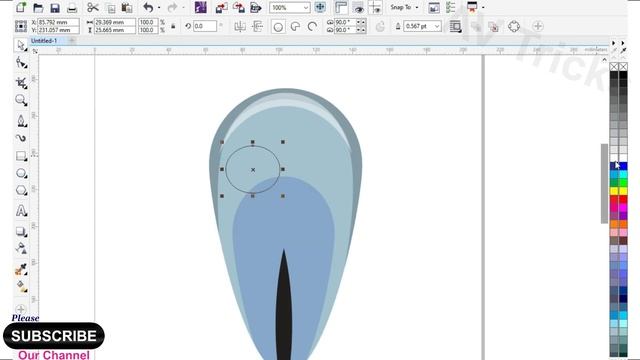The height and width of the screenshot is (360, 640).
Task: Select the Transparency tool
Action: coord(21,249)
